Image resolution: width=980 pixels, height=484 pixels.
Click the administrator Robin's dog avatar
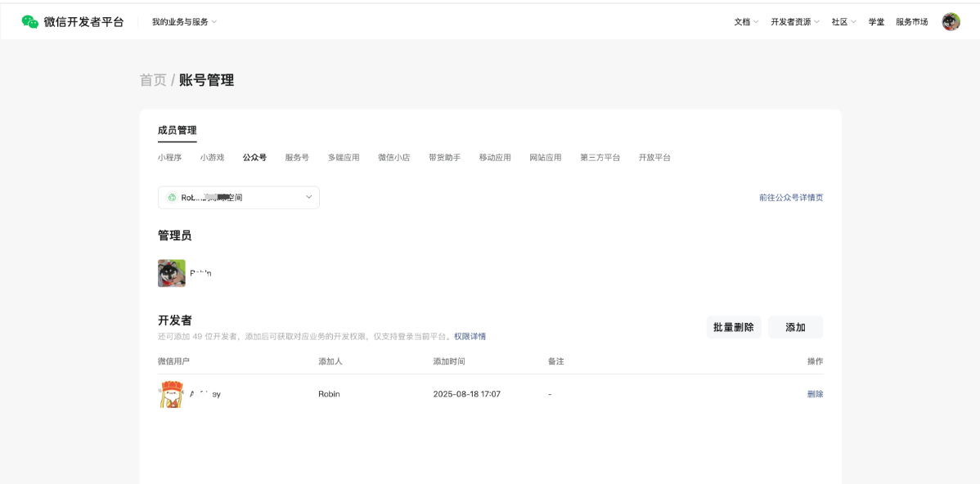tap(172, 273)
